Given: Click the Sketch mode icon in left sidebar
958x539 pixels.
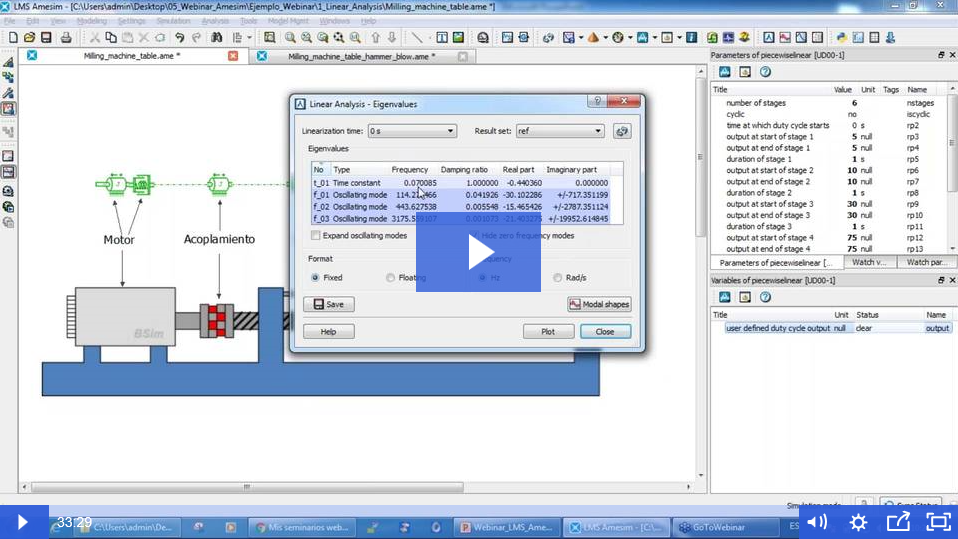Looking at the screenshot, I should pos(8,62).
